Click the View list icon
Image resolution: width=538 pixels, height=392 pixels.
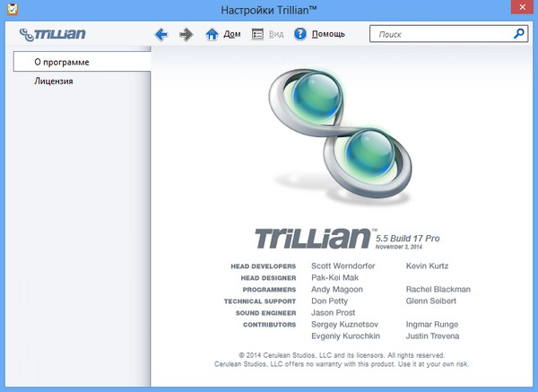coord(258,35)
